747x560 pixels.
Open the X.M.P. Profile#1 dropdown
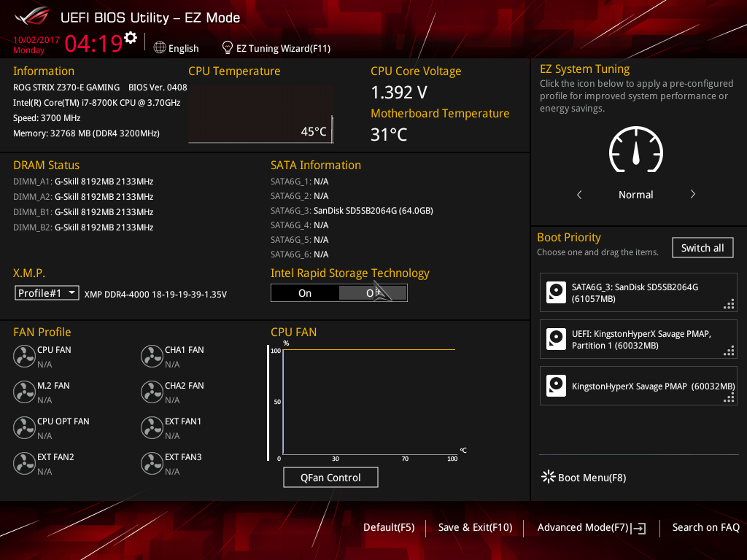pos(47,293)
